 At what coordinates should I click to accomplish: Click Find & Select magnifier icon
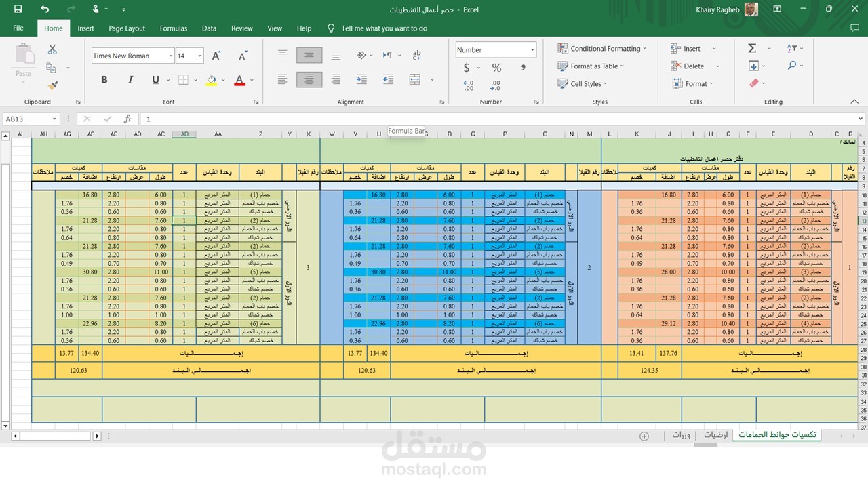(x=792, y=66)
